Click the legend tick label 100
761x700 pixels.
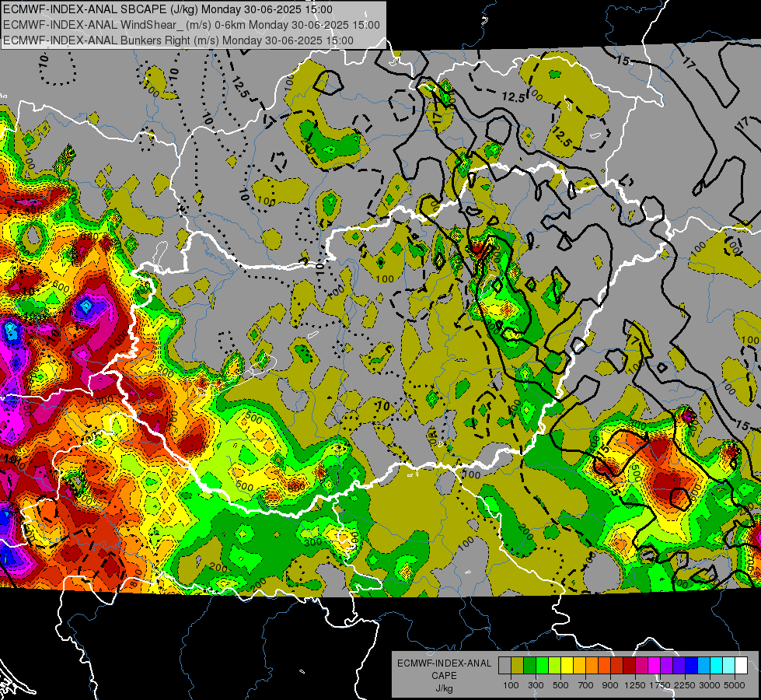pyautogui.click(x=511, y=685)
